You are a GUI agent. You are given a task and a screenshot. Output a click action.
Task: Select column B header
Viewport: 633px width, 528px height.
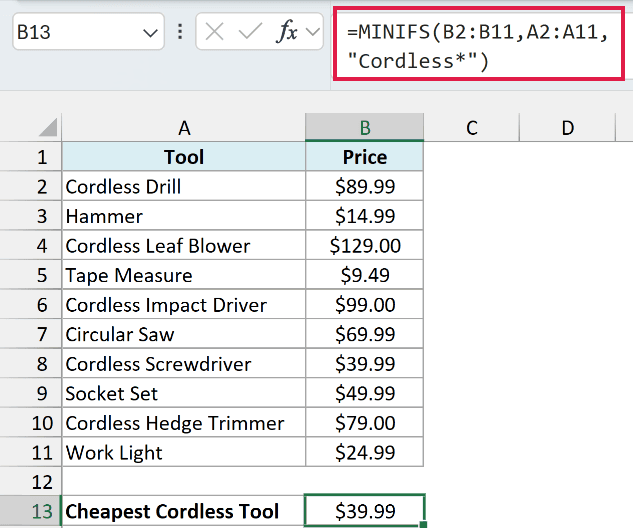click(x=365, y=128)
